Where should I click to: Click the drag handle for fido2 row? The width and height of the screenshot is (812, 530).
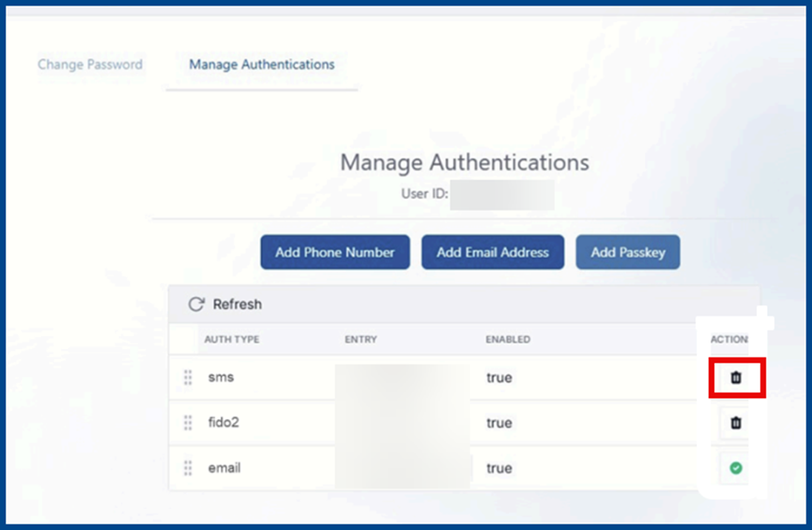point(187,423)
